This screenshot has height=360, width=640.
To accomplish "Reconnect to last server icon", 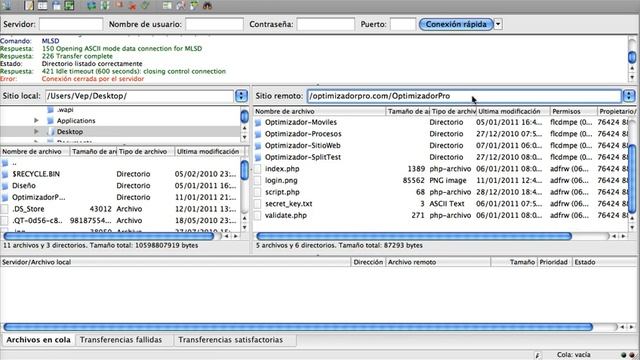I will pos(146,5).
